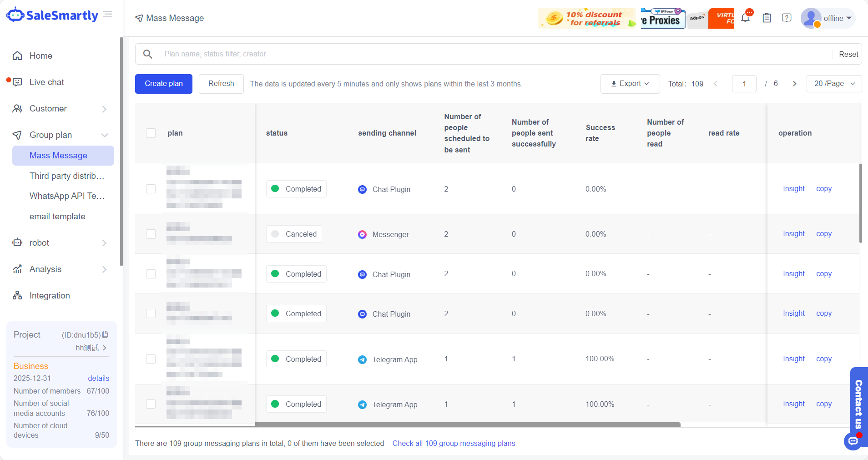The width and height of the screenshot is (868, 460).
Task: Collapse sidebar using hamburger menu icon
Action: click(x=108, y=15)
